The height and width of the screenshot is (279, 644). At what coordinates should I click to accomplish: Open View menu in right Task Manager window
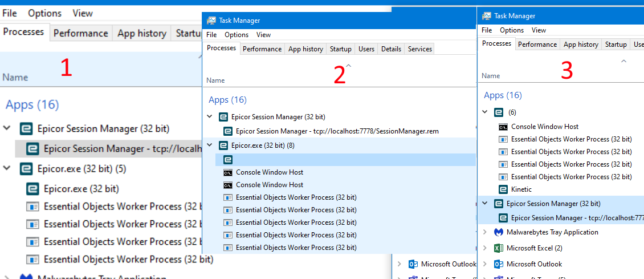point(539,30)
